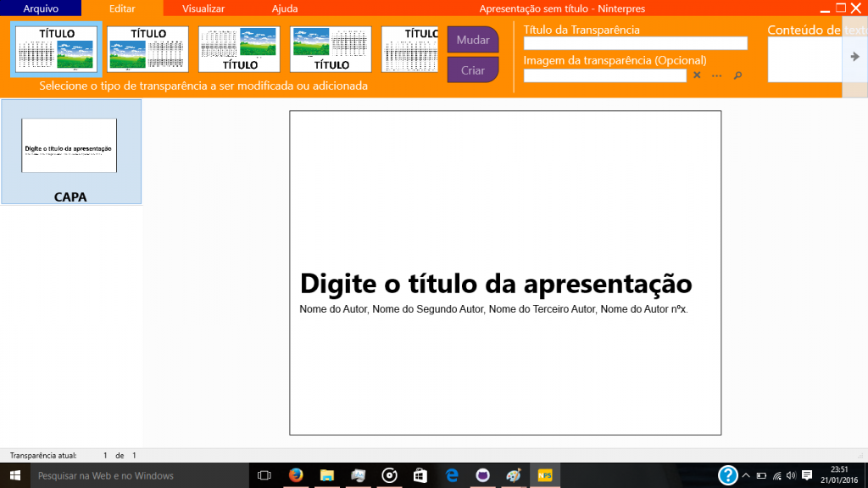Show hidden system tray icons
868x488 pixels.
(x=746, y=475)
